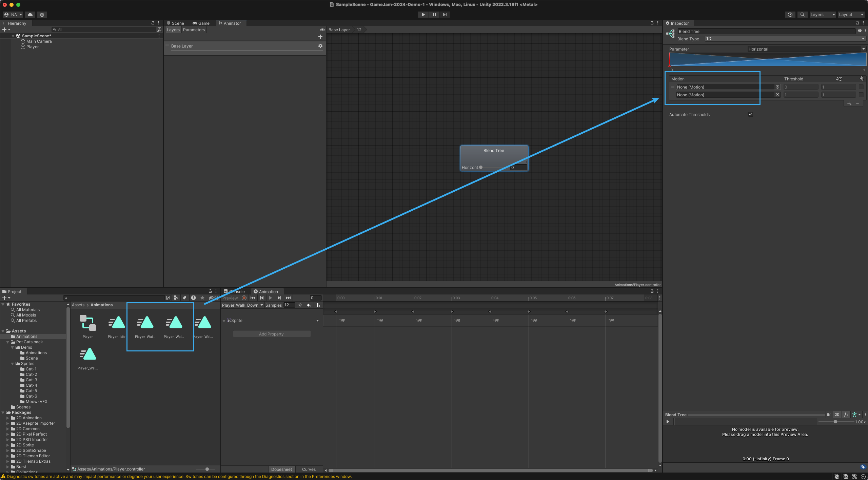Open object picker for first Motion field
Screen dimensions: 868x480
point(777,87)
